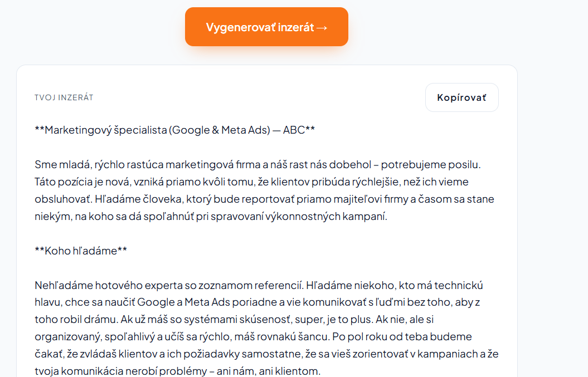Click the Vygenerovať inzerát button
The image size is (588, 377).
(x=266, y=27)
